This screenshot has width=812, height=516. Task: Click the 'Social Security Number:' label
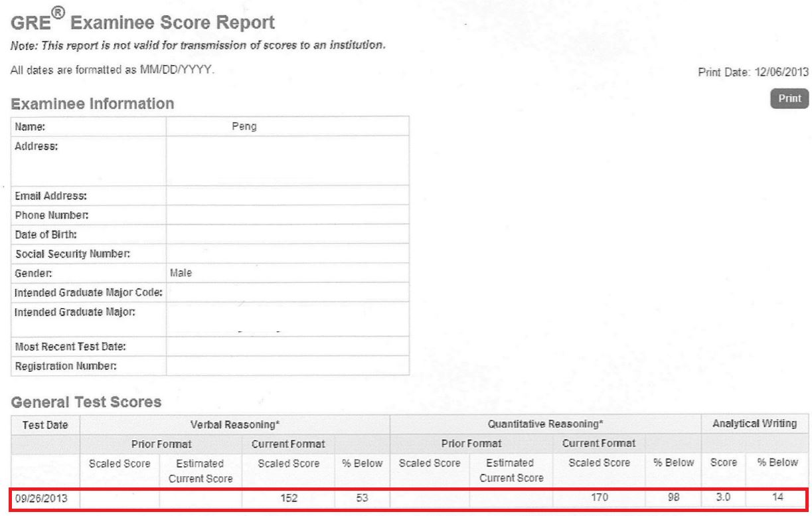[x=72, y=254]
